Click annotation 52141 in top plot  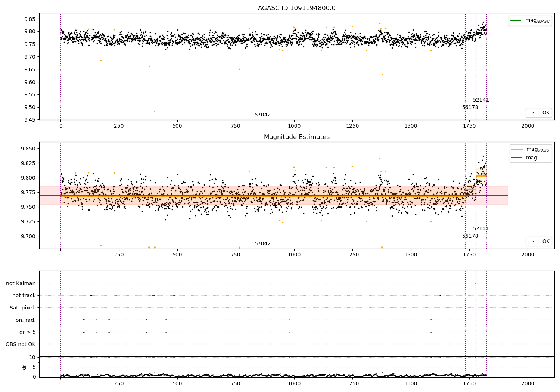coord(481,100)
